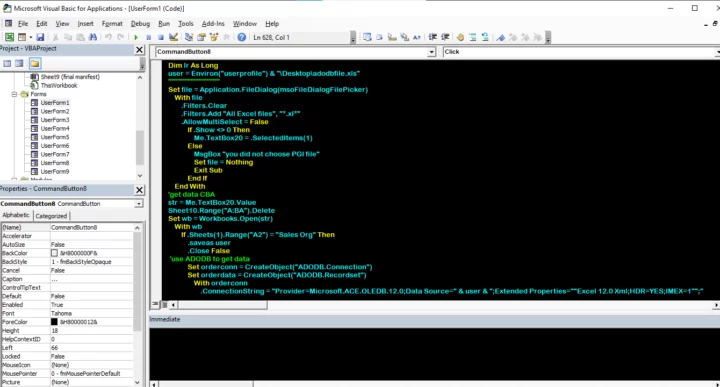Click List Properties/Methods edit icon
Image resolution: width=720 pixels, height=387 pixels.
point(367,37)
